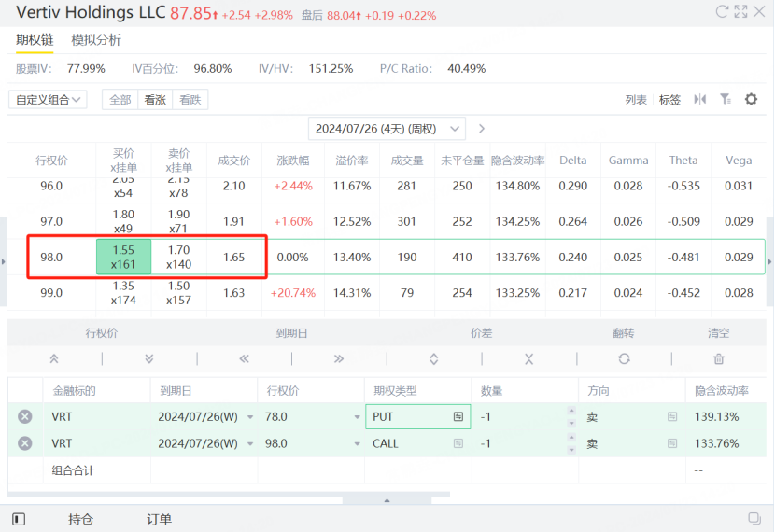The width and height of the screenshot is (775, 532).
Task: Open strike dropdown for 78.0 leg
Action: [x=357, y=417]
